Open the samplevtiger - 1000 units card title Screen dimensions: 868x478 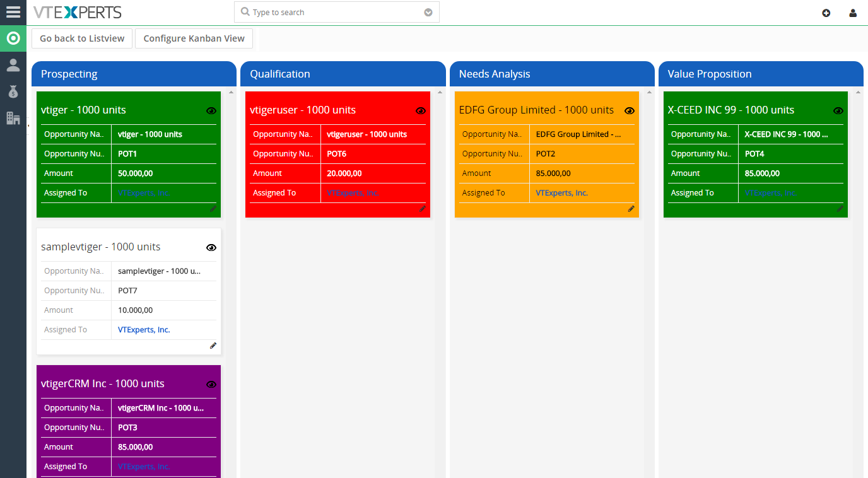tap(101, 247)
